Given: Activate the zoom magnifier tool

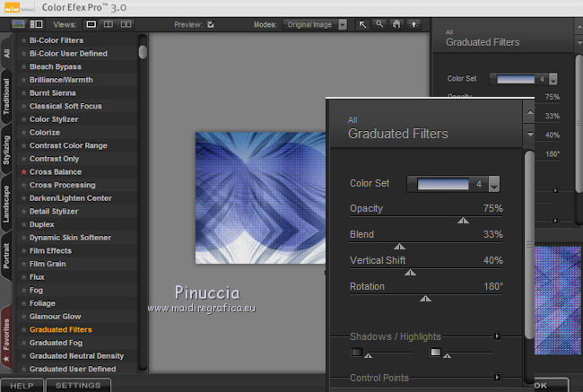Looking at the screenshot, I should 380,24.
